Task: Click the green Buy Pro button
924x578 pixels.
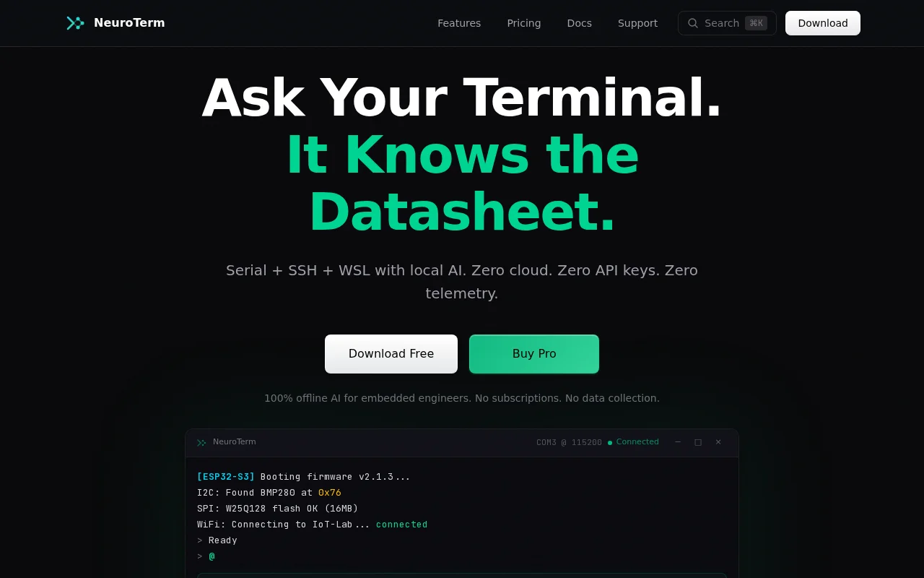Action: pyautogui.click(x=534, y=354)
